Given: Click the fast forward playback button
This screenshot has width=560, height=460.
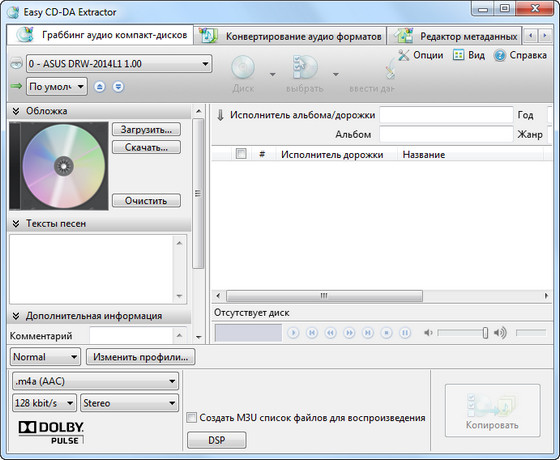Looking at the screenshot, I should tap(349, 333).
